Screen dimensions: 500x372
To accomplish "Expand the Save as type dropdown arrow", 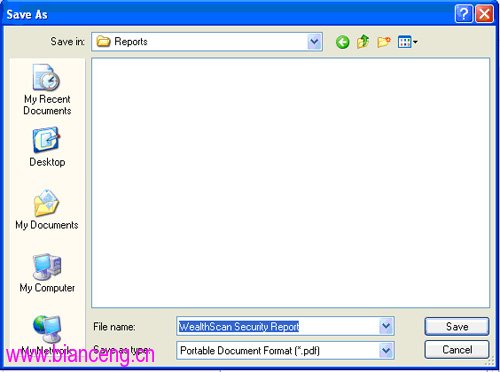I will click(386, 350).
